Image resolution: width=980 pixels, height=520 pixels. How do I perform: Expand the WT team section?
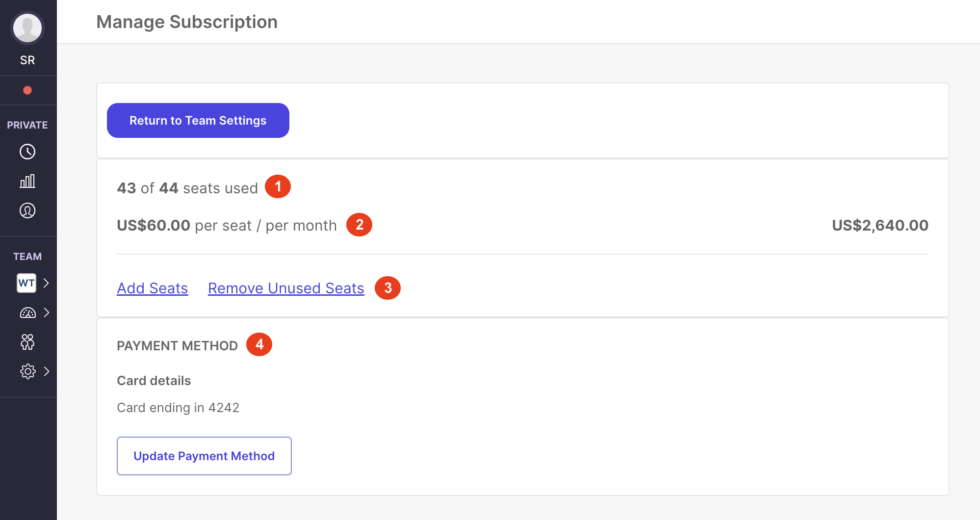tap(47, 283)
